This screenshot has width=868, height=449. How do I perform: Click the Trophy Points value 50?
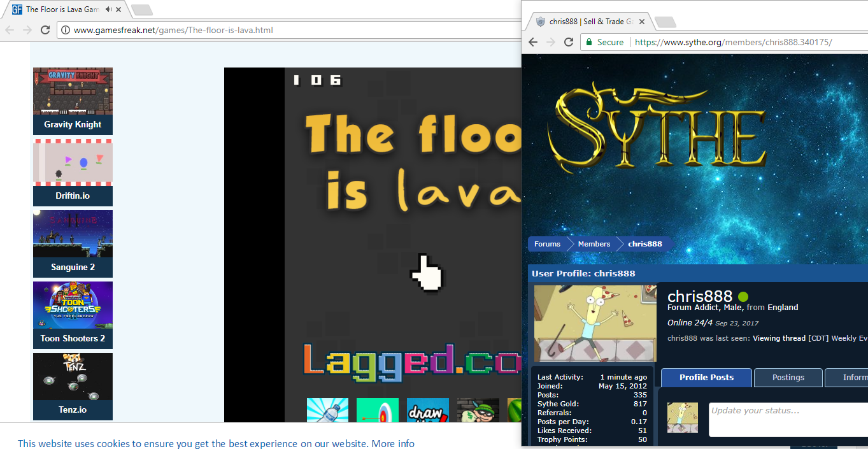coord(643,439)
